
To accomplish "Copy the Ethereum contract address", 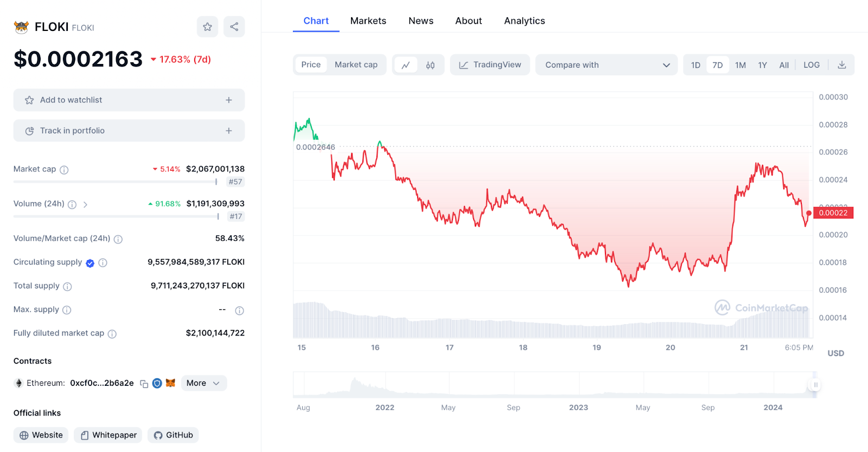I will 144,384.
